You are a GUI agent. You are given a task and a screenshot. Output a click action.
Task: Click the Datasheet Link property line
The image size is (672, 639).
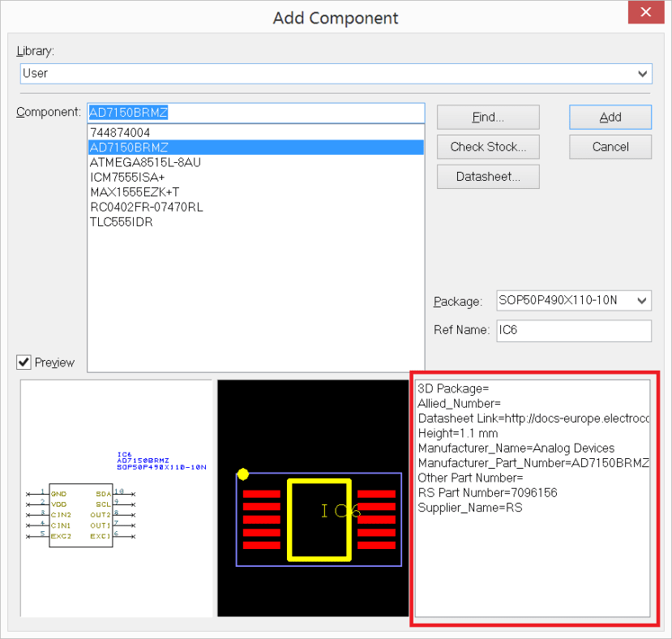click(x=533, y=418)
